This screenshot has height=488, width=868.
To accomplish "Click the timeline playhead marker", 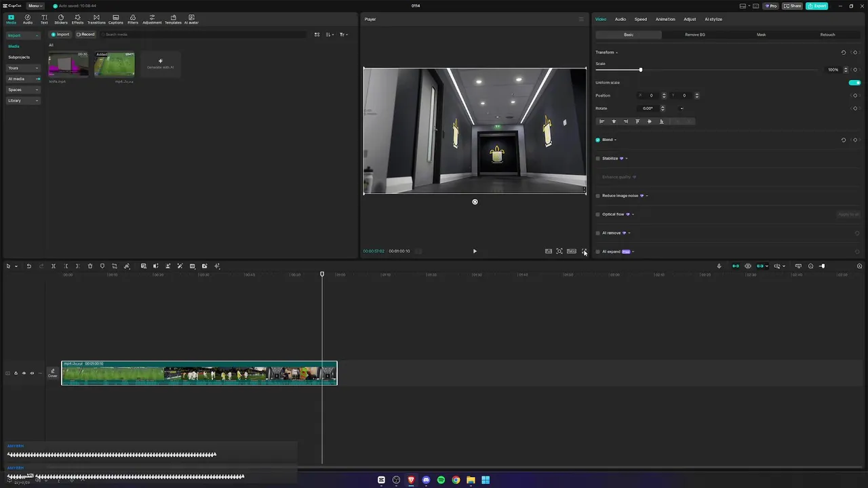I will (x=322, y=274).
